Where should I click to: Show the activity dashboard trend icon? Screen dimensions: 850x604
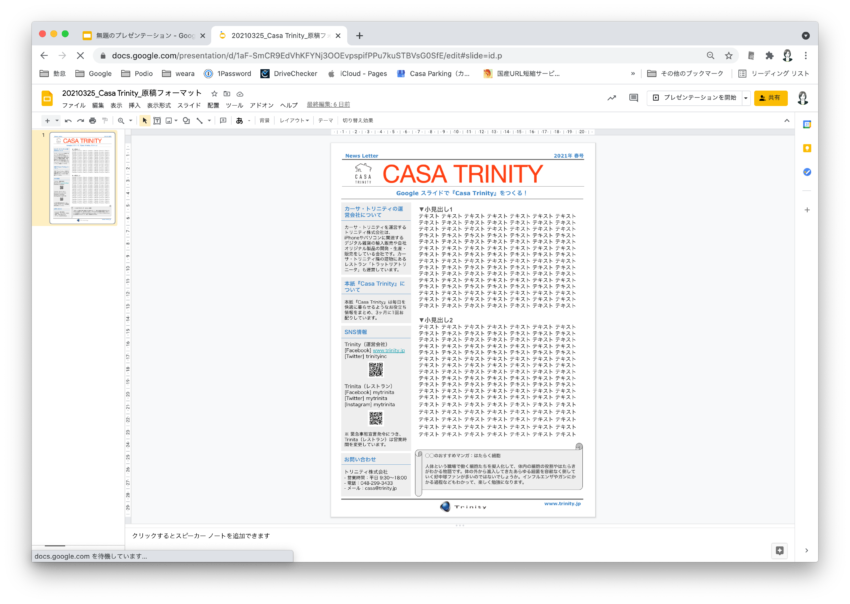(x=611, y=98)
